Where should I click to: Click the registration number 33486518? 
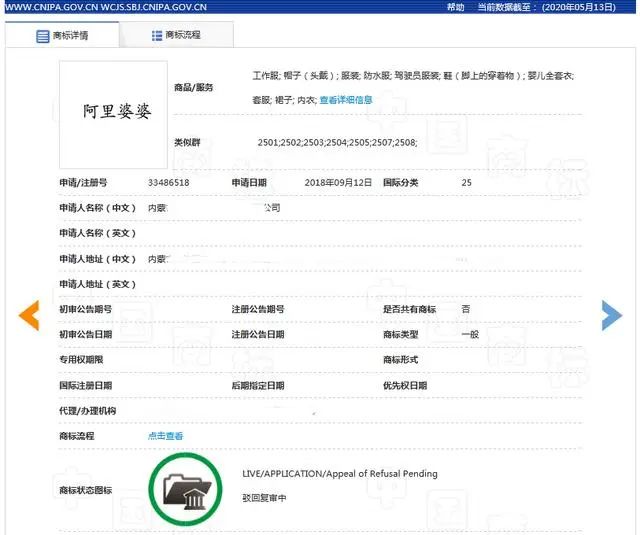[168, 183]
